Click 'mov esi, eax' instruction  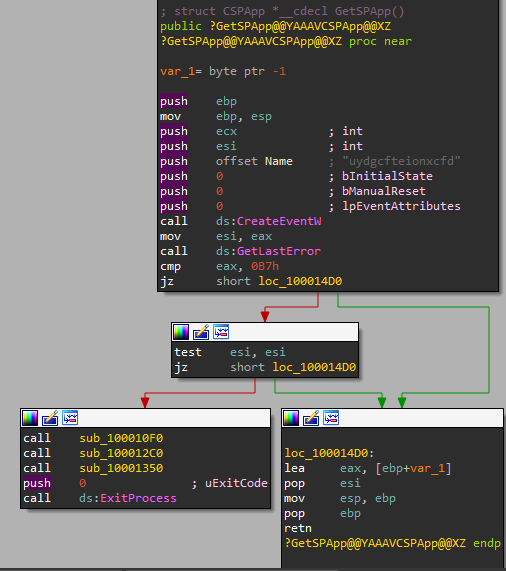(216, 236)
